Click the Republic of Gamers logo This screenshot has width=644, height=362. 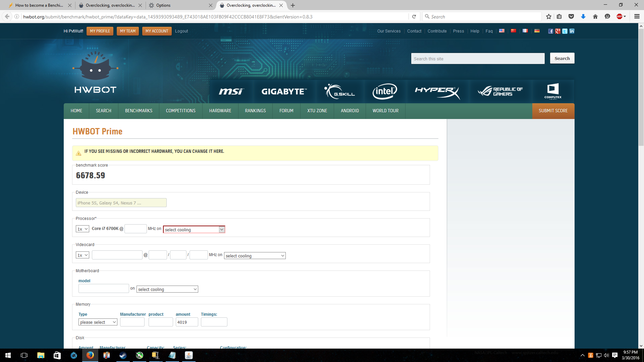click(x=500, y=91)
